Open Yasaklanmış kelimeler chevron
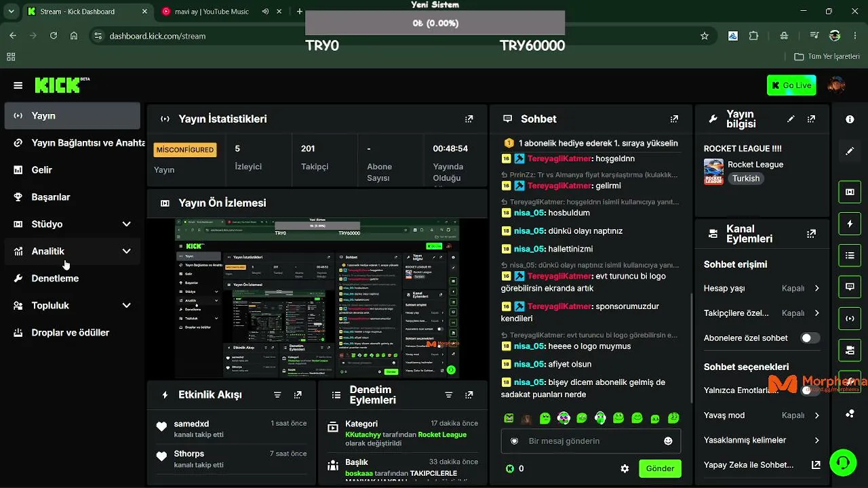The width and height of the screenshot is (868, 488). (816, 440)
